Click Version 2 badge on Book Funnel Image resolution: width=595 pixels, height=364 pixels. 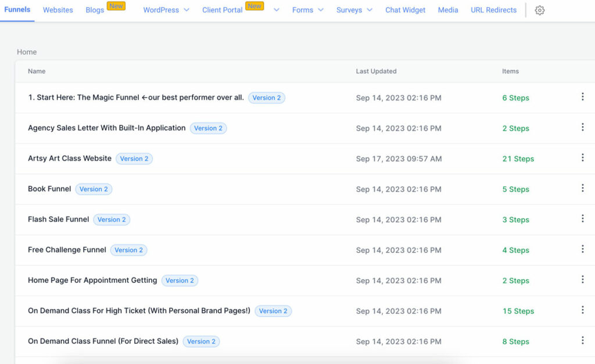click(x=94, y=189)
